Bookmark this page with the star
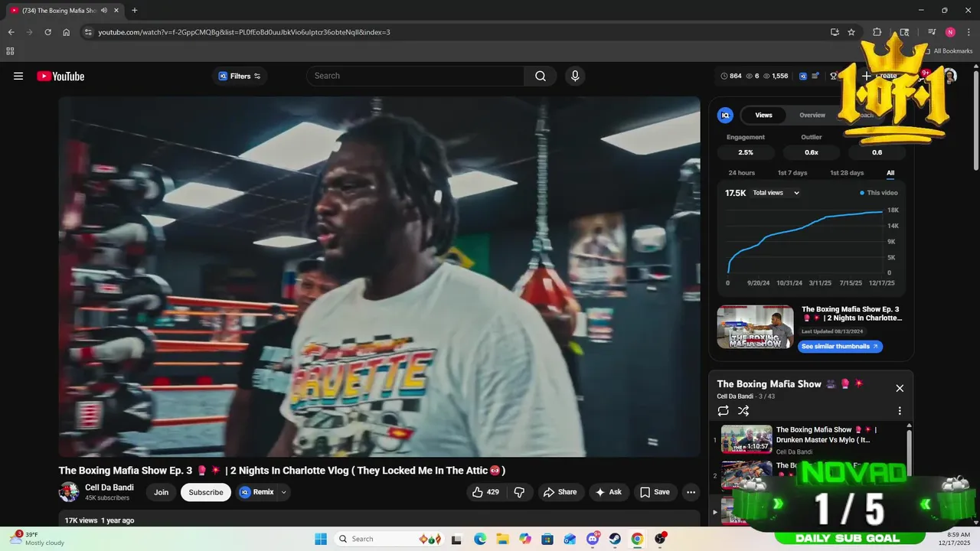The image size is (980, 551). [x=851, y=32]
